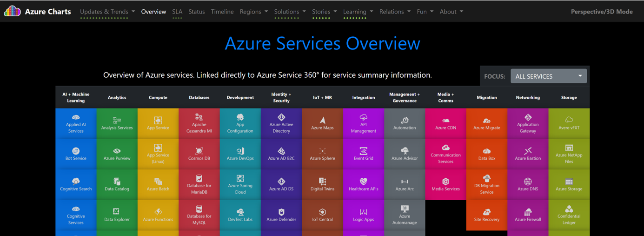Click the Azure DNS tile

coord(528,185)
